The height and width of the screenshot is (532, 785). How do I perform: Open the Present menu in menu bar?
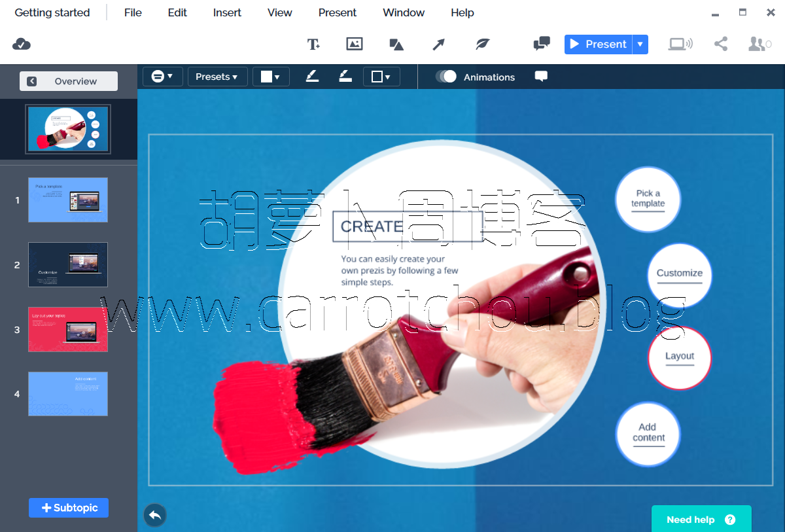338,12
